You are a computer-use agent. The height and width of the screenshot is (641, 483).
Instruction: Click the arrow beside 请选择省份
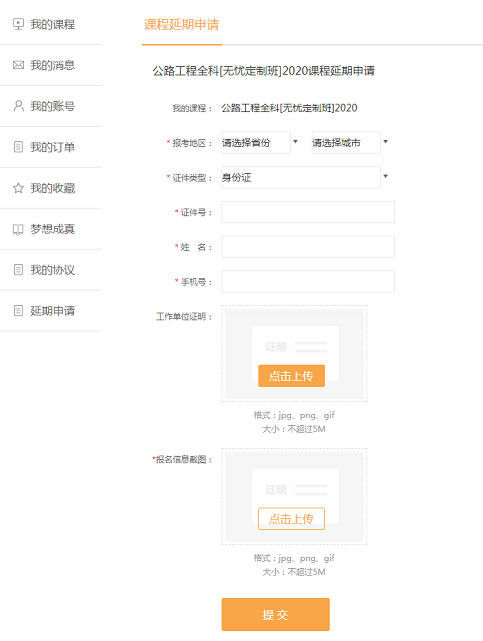(295, 141)
